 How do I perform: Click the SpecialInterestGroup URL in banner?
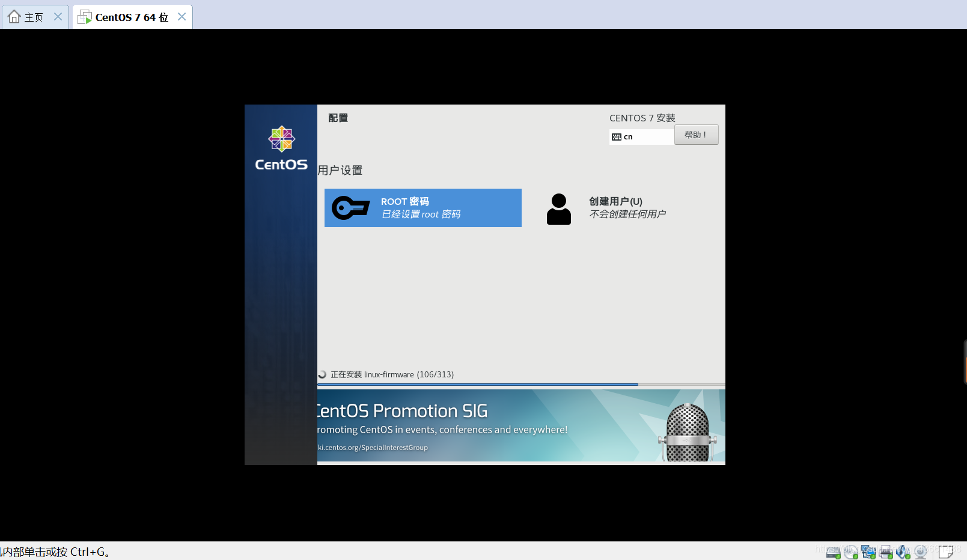[373, 448]
